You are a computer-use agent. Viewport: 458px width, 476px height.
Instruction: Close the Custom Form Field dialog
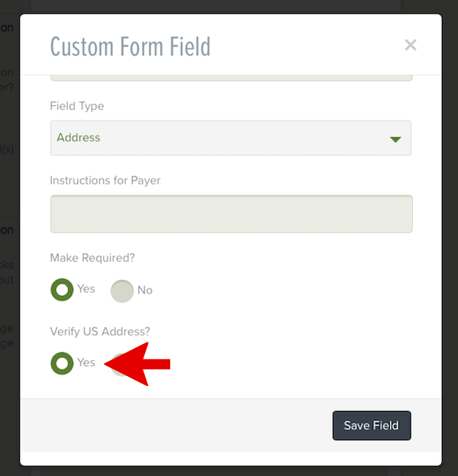411,45
